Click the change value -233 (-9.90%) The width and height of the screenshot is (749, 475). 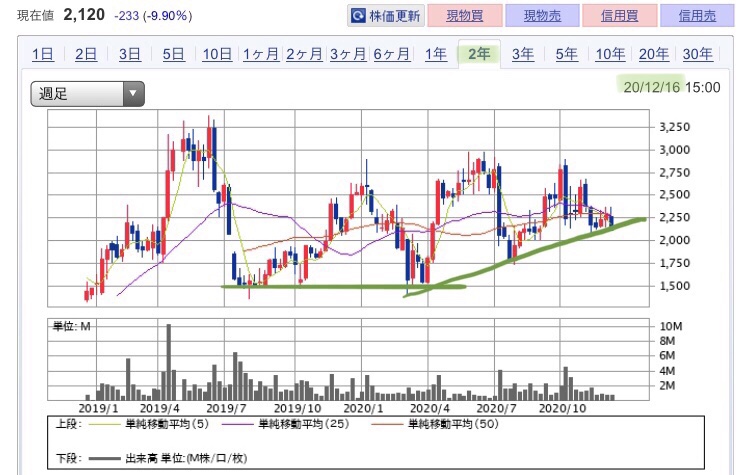[x=153, y=16]
